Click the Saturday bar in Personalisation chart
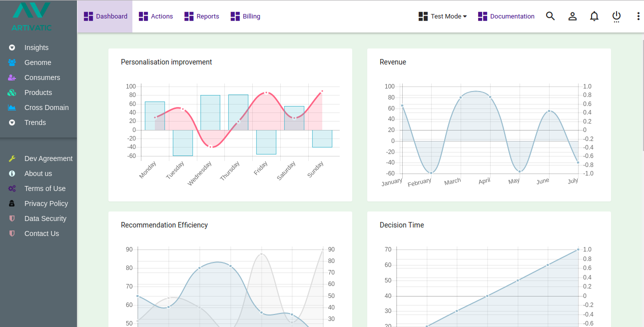Screen dimensions: 644x327 click(x=294, y=118)
